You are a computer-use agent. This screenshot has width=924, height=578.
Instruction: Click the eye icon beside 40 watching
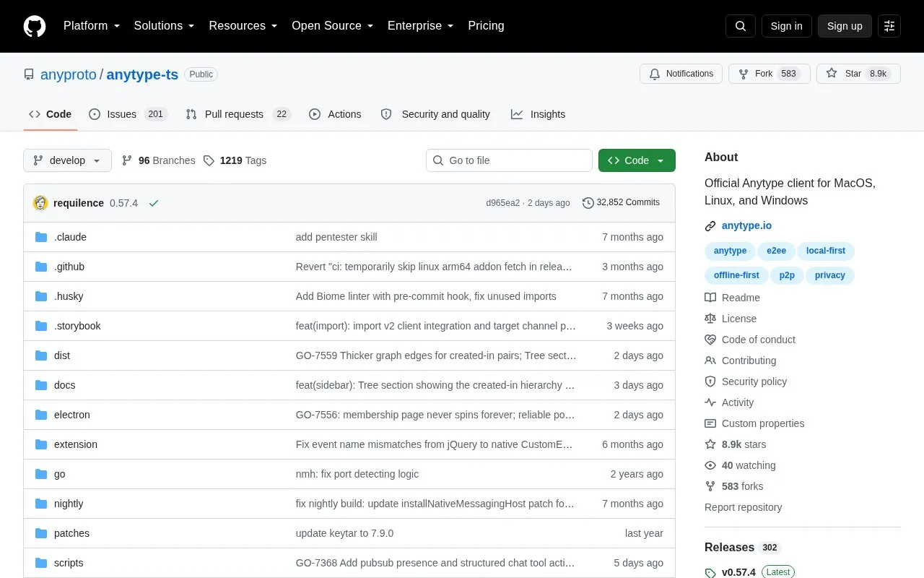click(x=710, y=465)
